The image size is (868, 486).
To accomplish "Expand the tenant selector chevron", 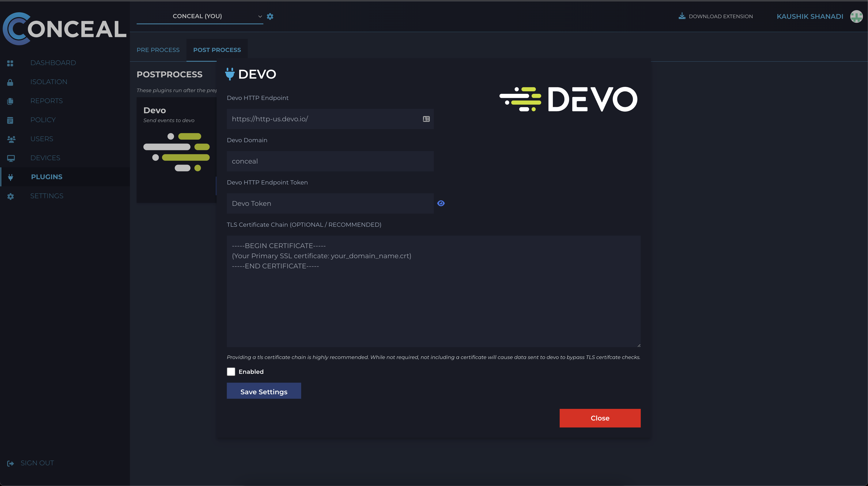I will coord(260,16).
